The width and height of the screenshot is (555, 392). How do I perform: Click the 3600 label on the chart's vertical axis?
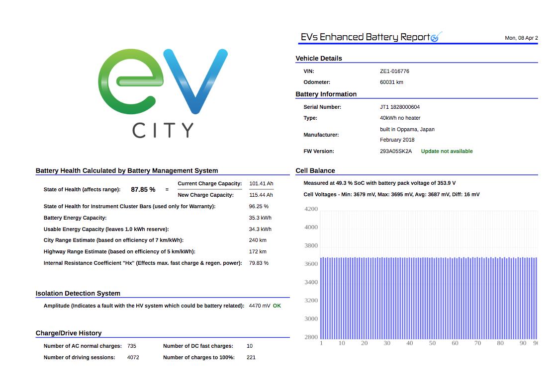(311, 264)
